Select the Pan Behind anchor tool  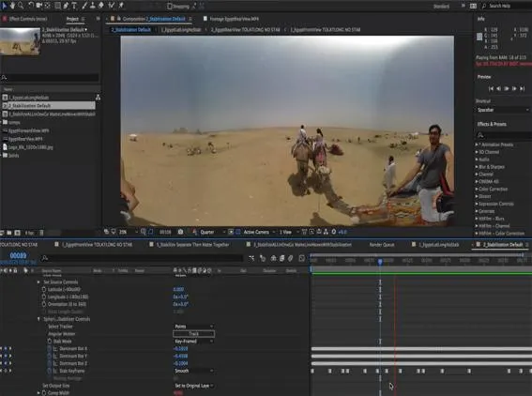[48, 5]
